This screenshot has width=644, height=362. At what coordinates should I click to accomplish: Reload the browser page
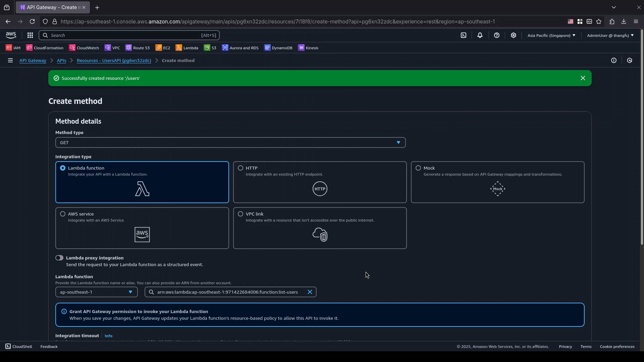[x=32, y=21]
